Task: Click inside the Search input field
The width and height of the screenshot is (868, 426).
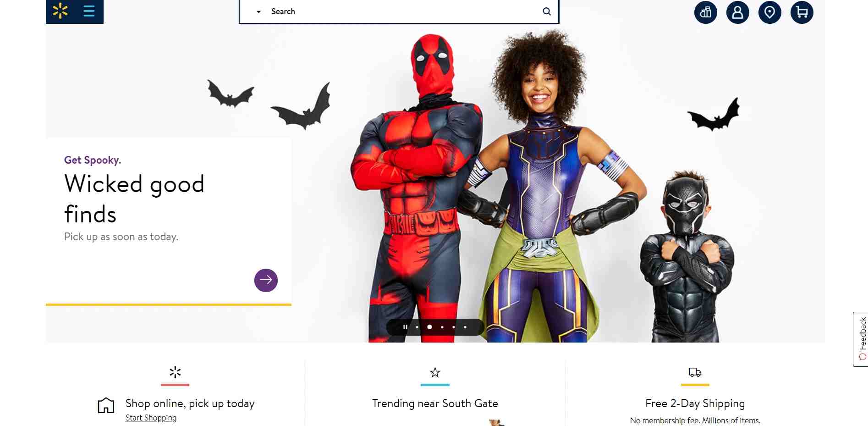Action: coord(403,11)
